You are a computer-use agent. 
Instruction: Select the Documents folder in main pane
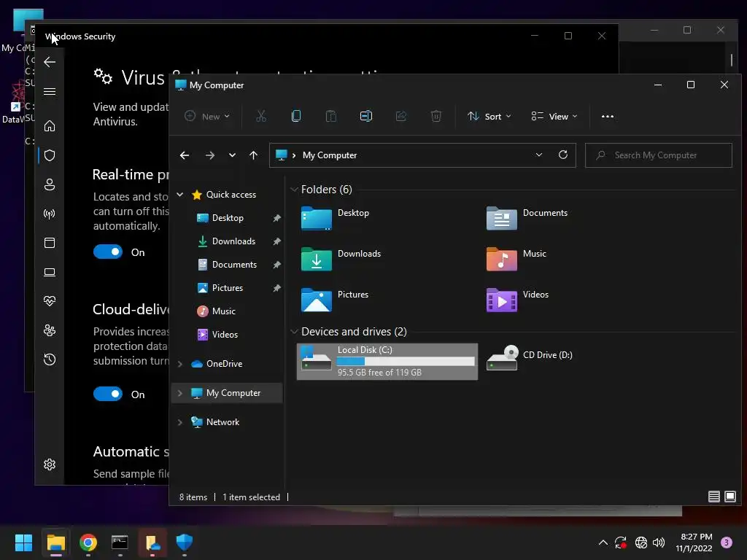(x=527, y=218)
